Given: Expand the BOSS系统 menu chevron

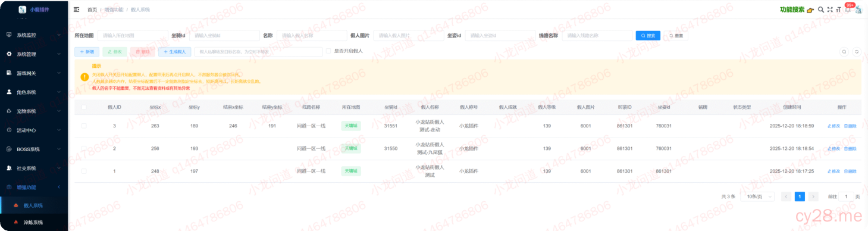Looking at the screenshot, I should click(x=59, y=149).
